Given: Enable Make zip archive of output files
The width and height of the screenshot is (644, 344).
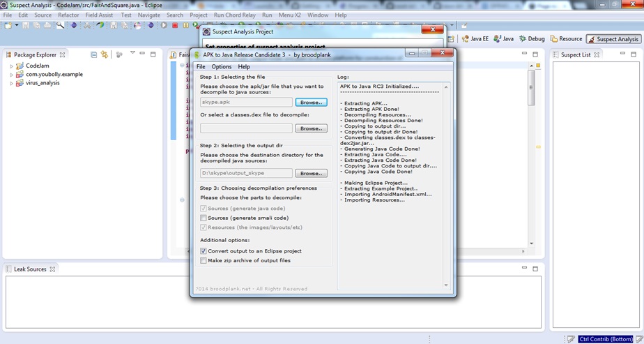Looking at the screenshot, I should coord(204,260).
